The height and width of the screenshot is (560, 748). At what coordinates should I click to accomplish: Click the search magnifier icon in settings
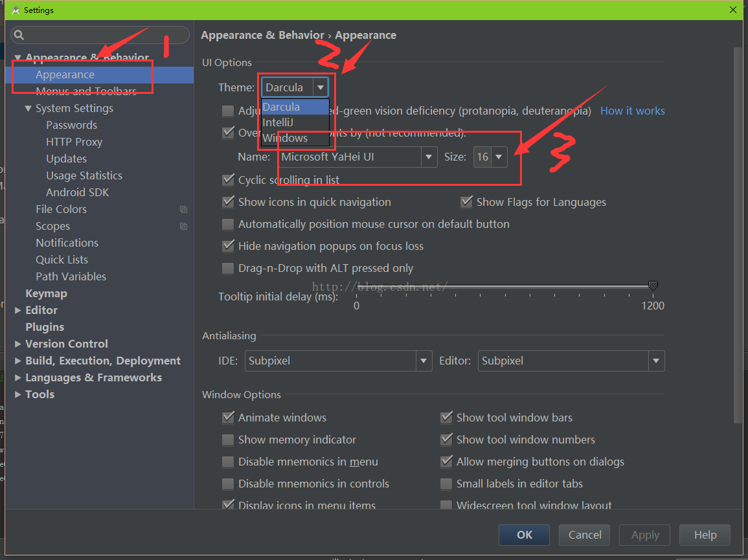click(x=19, y=35)
